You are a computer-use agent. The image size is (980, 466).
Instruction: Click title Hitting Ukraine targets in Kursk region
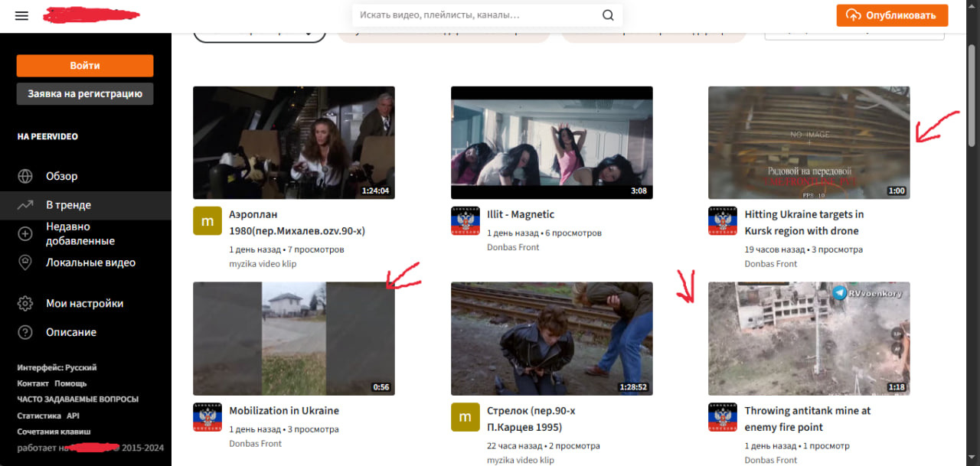tap(804, 223)
